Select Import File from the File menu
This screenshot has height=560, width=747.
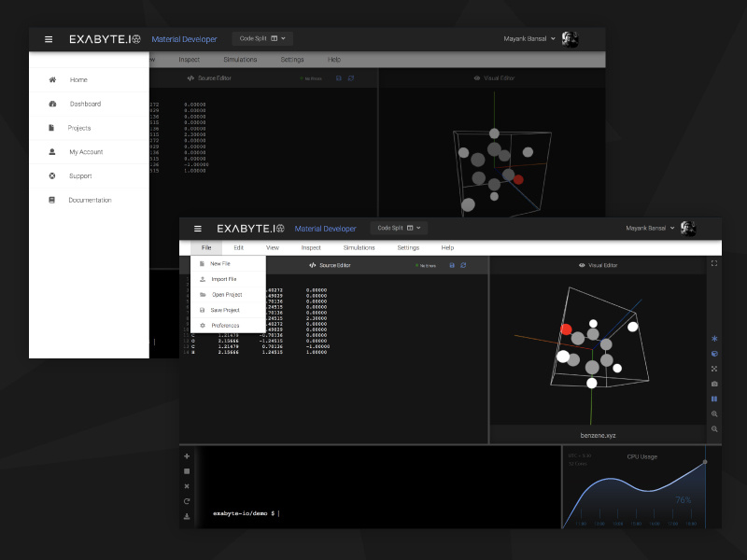224,278
